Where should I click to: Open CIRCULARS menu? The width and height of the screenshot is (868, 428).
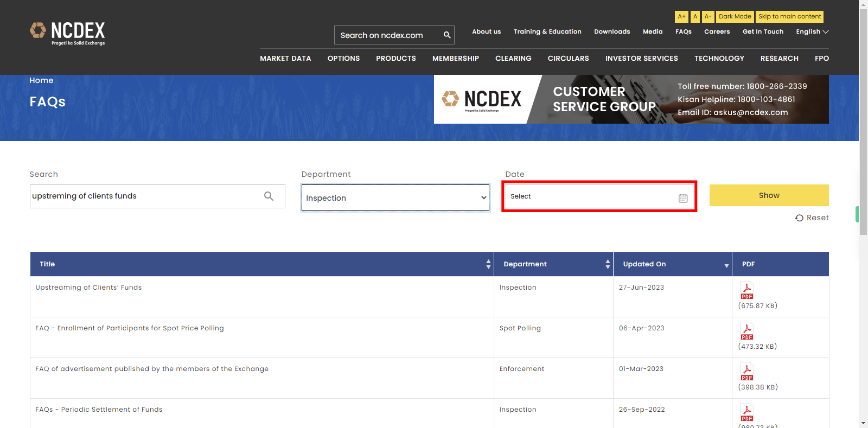[x=569, y=58]
